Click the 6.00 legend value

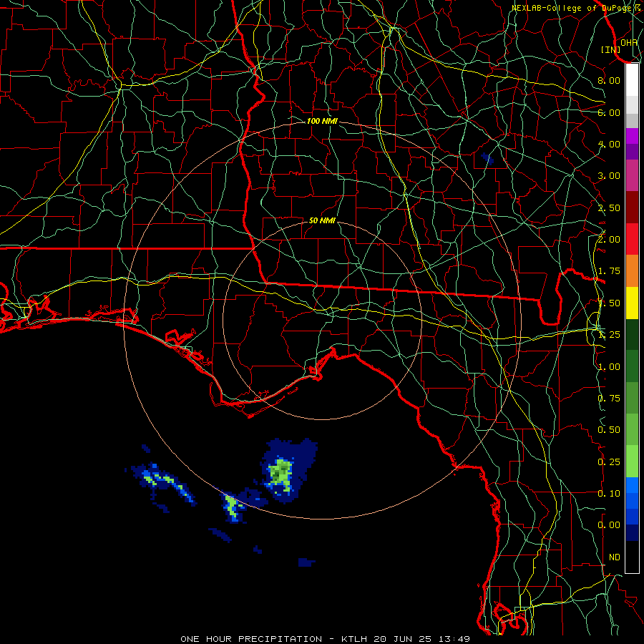609,112
